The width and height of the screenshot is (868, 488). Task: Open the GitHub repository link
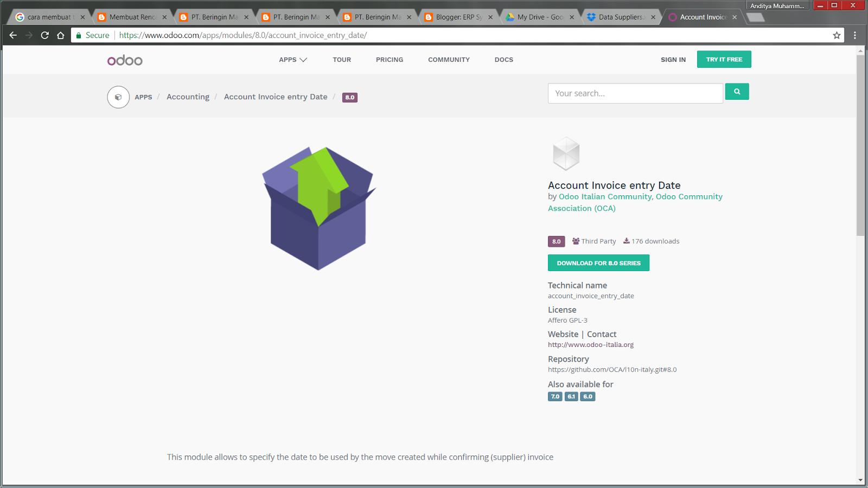click(x=612, y=370)
